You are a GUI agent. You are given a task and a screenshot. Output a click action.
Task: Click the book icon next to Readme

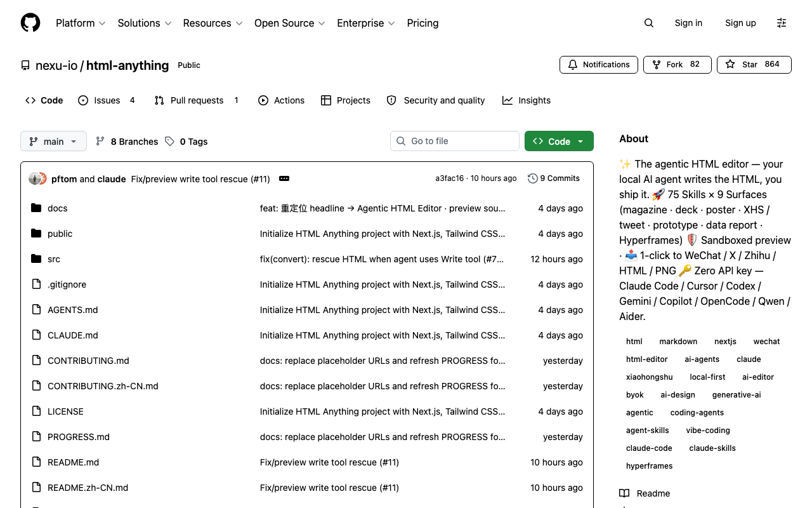[624, 493]
